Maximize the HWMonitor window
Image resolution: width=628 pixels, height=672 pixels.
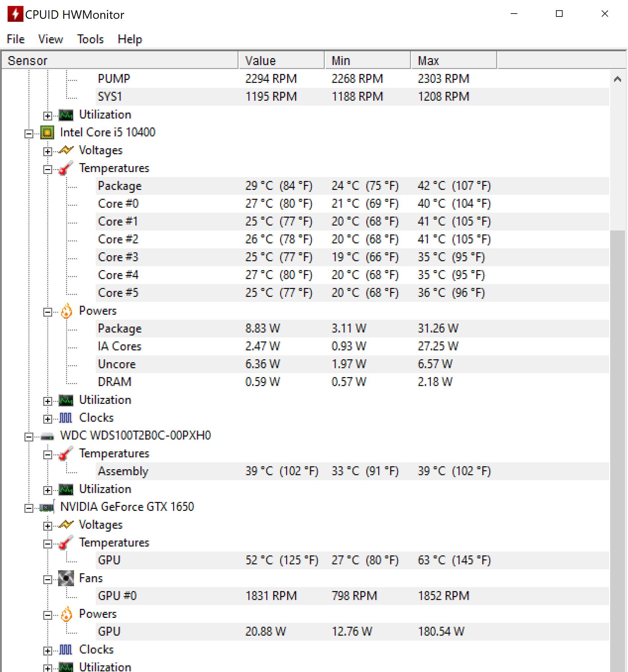(x=560, y=14)
